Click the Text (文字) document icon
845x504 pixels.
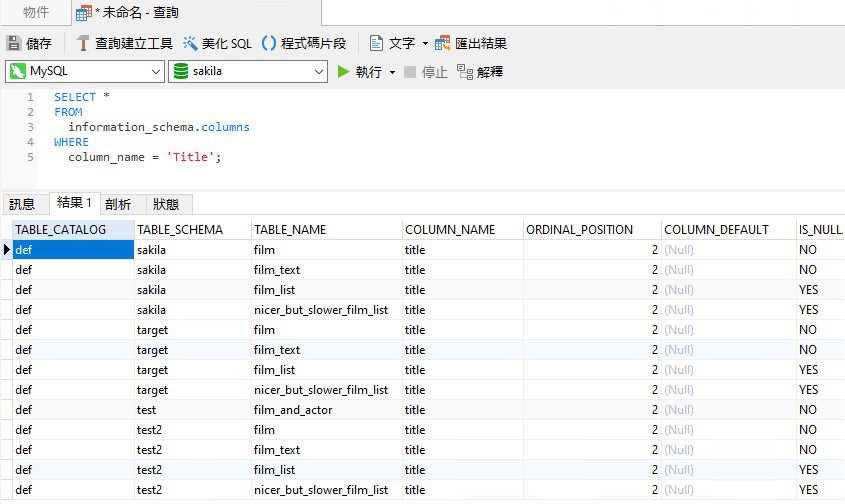[376, 43]
